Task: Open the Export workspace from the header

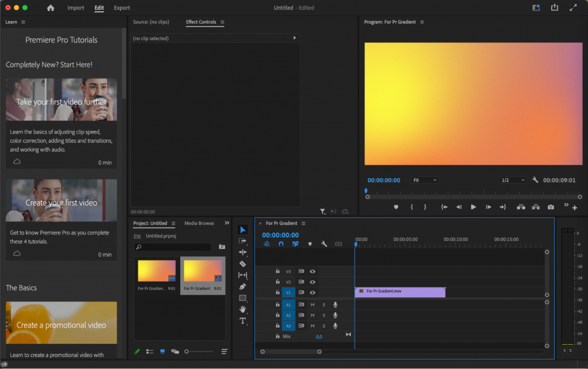Action: click(121, 8)
